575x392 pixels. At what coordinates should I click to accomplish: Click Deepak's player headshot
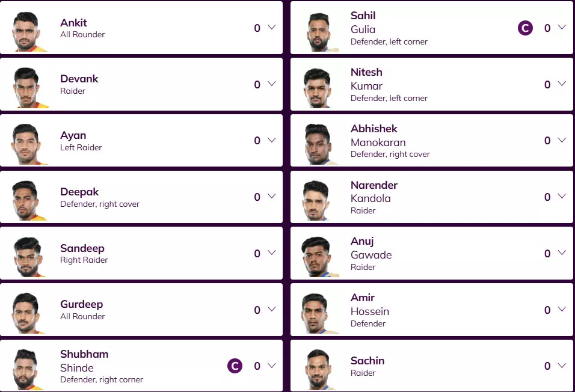28,200
